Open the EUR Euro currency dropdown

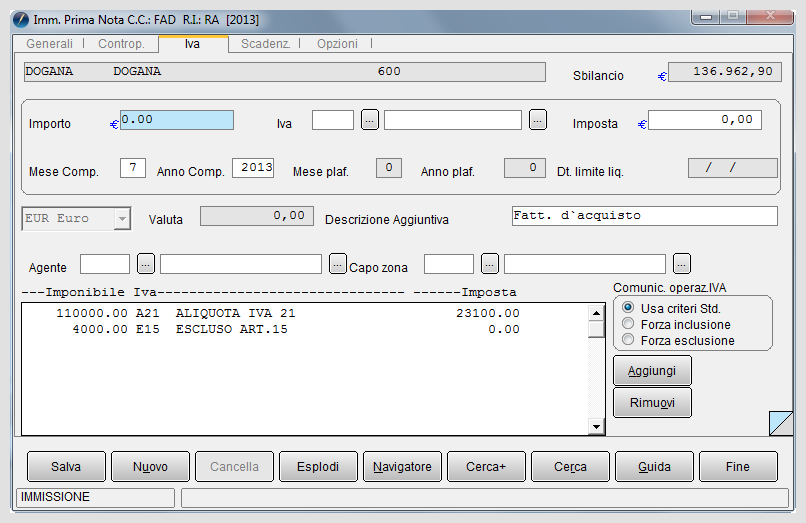point(122,219)
